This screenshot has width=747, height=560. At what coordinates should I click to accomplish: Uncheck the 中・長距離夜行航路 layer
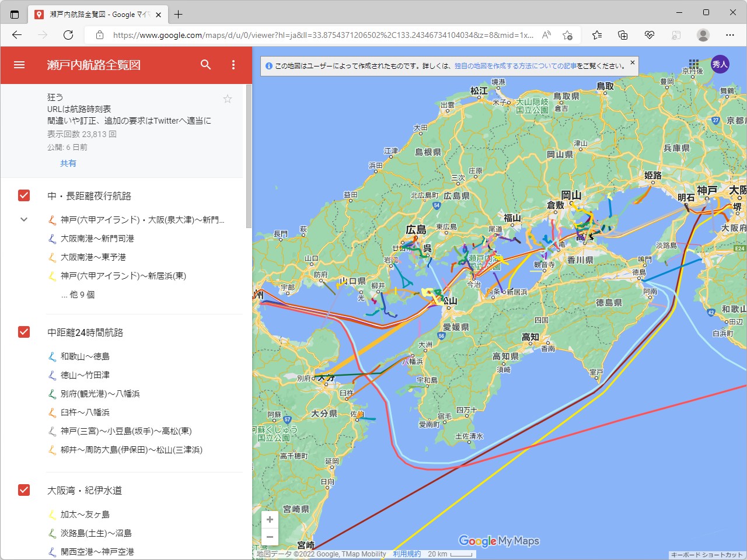(x=23, y=195)
